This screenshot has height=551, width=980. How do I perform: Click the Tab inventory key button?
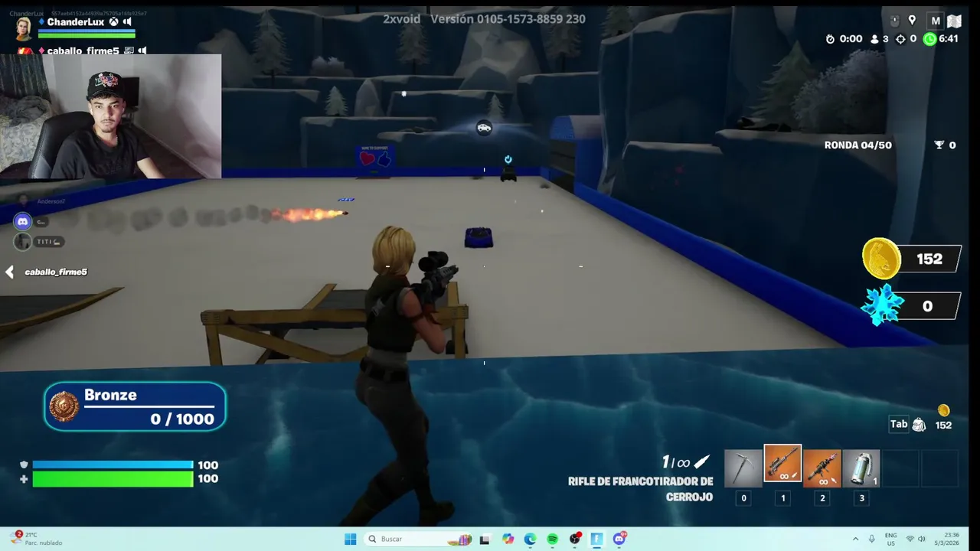point(899,424)
